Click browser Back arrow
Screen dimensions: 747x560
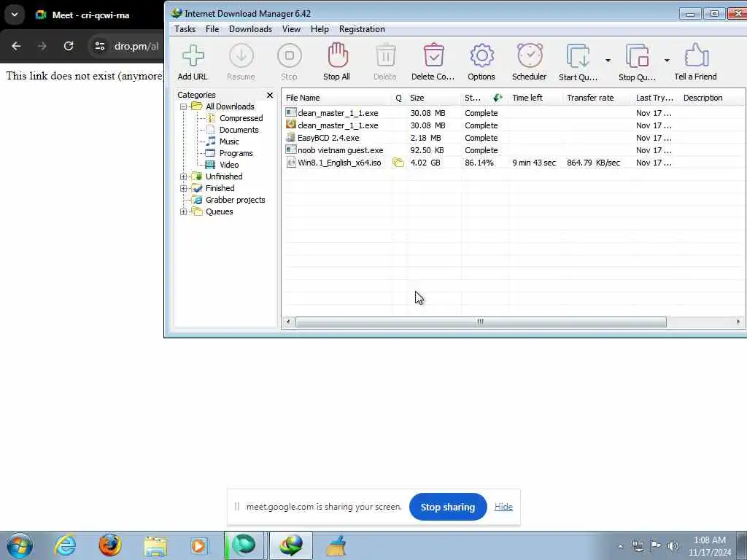point(16,46)
